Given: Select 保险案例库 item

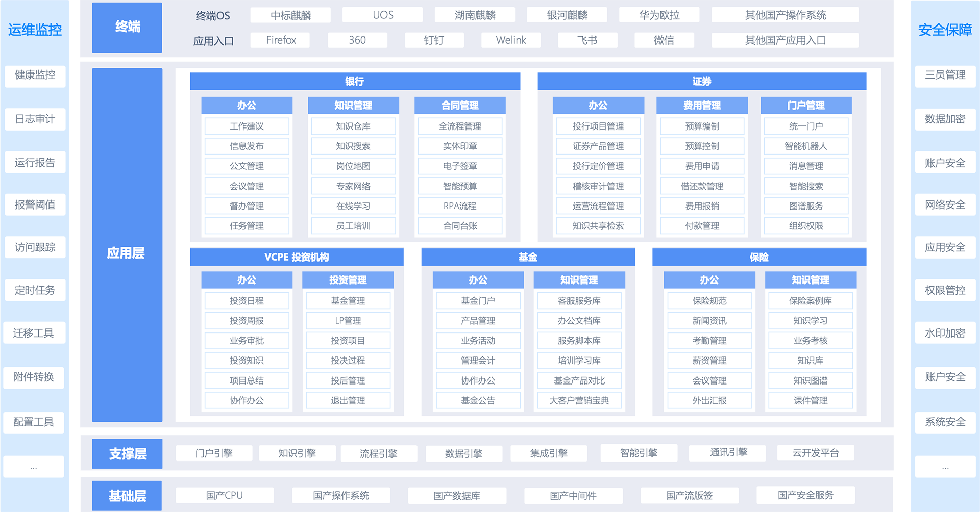Looking at the screenshot, I should pos(810,301).
